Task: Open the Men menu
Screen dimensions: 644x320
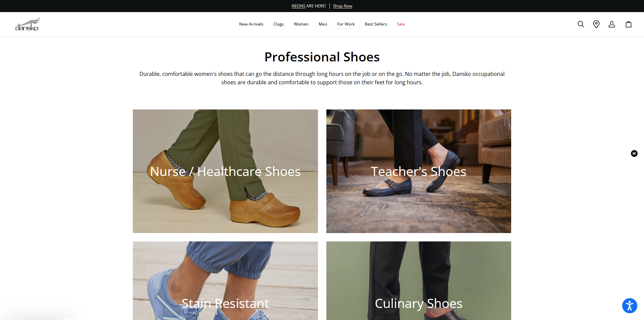Action: coord(323,24)
